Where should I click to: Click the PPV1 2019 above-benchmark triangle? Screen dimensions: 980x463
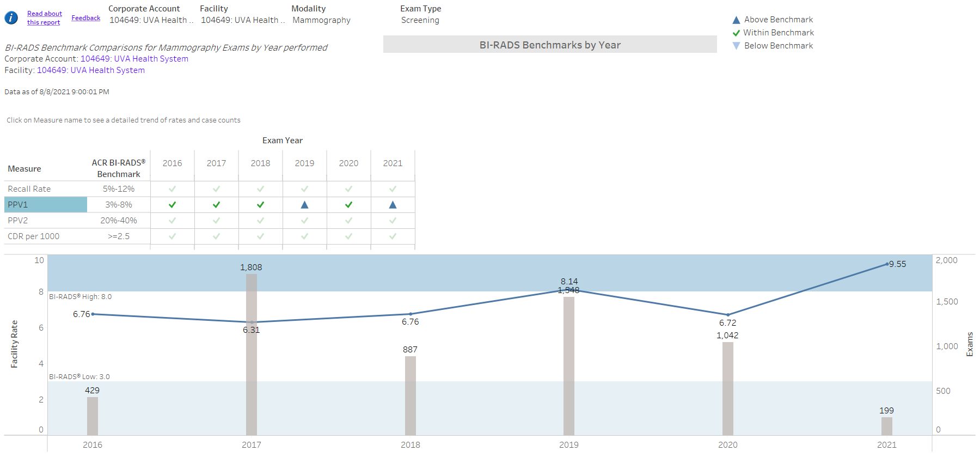304,205
